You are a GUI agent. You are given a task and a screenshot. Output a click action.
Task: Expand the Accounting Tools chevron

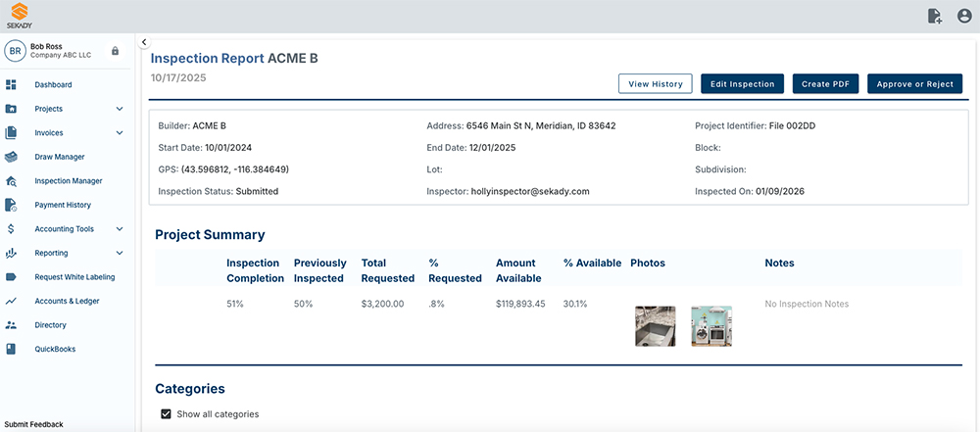(x=120, y=229)
